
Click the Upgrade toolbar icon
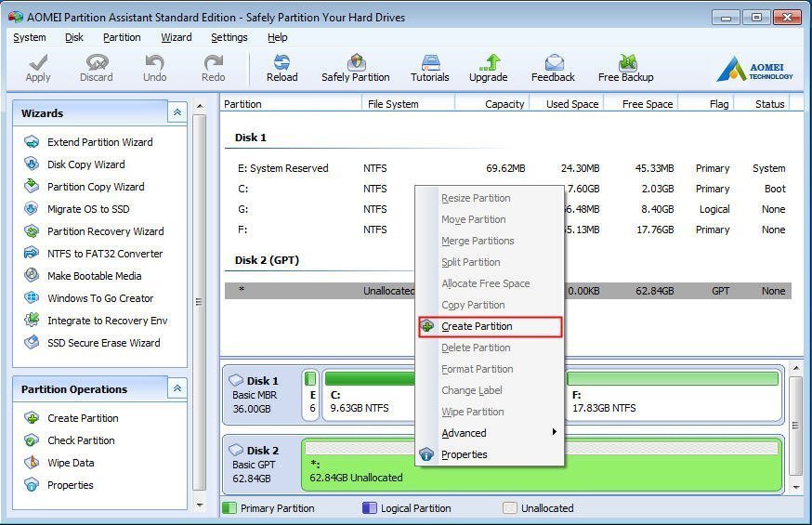[489, 62]
